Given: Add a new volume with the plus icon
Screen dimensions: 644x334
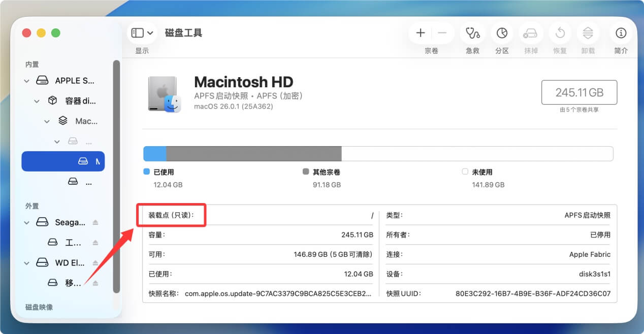Looking at the screenshot, I should pyautogui.click(x=421, y=32).
